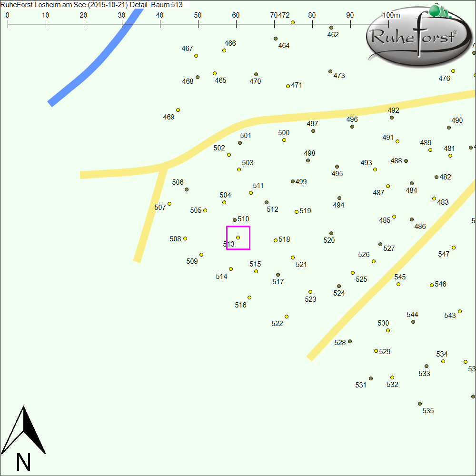
Task: Click tree label 476
Action: coord(444,79)
